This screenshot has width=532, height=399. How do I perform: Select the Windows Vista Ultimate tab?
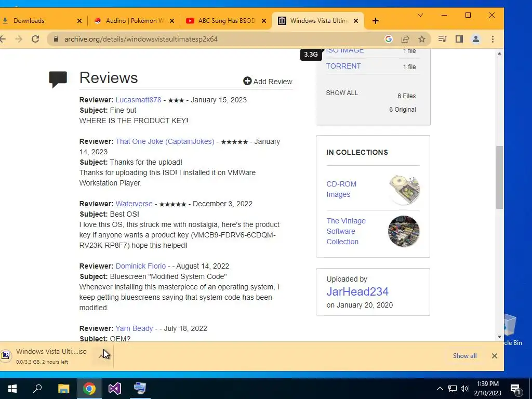(317, 21)
